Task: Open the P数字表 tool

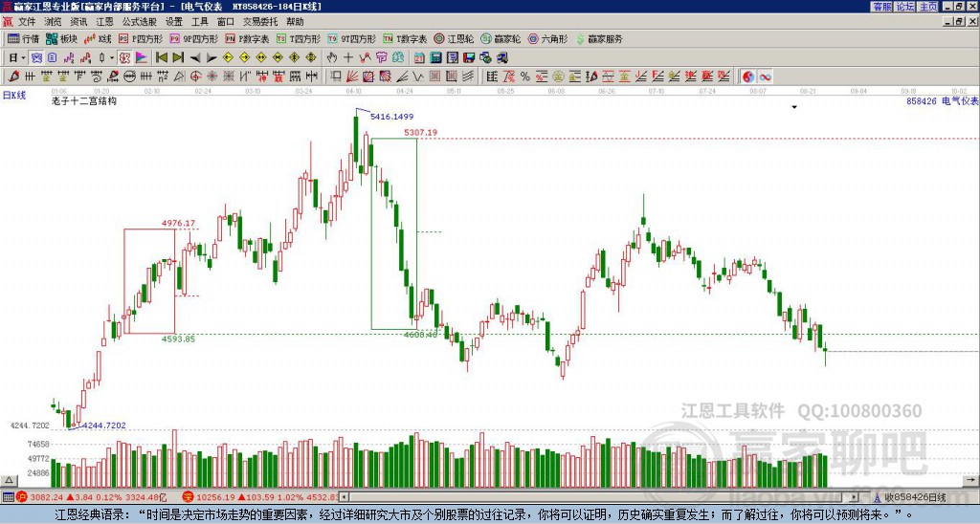Action: 247,38
